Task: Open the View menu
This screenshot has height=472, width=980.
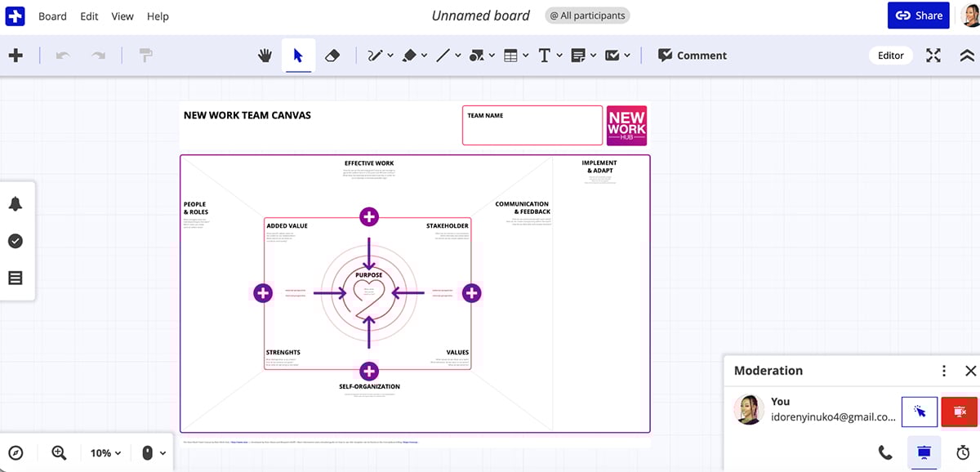Action: (122, 16)
